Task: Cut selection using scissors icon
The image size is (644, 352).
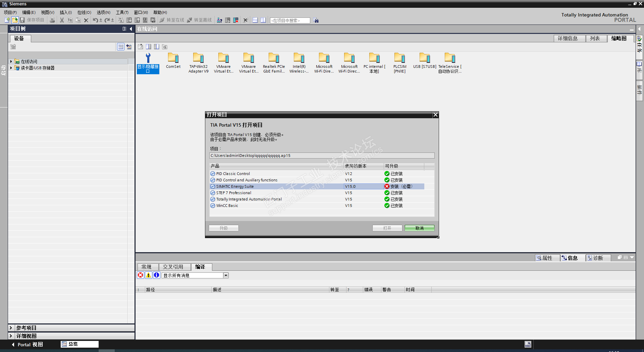Action: tap(62, 20)
